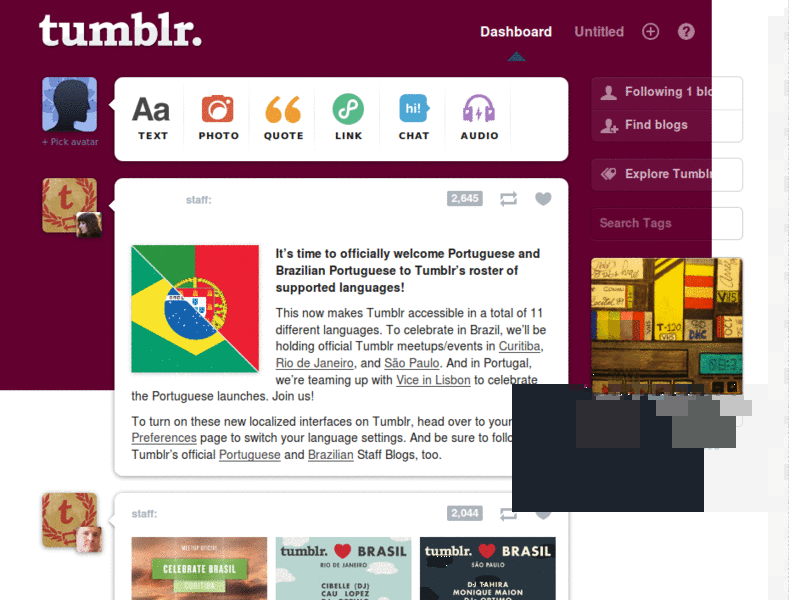Create a new Chat post
The width and height of the screenshot is (800, 600).
click(414, 118)
